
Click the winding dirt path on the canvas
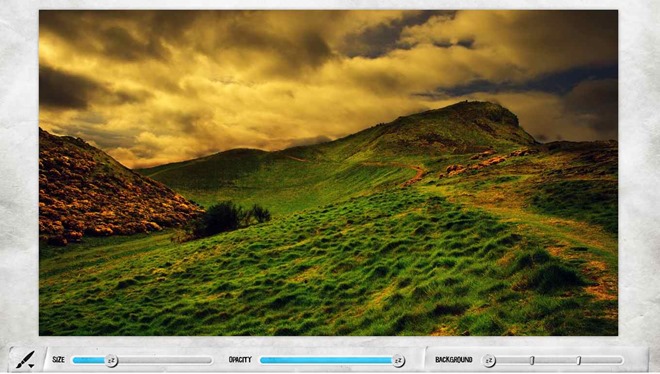pos(415,175)
